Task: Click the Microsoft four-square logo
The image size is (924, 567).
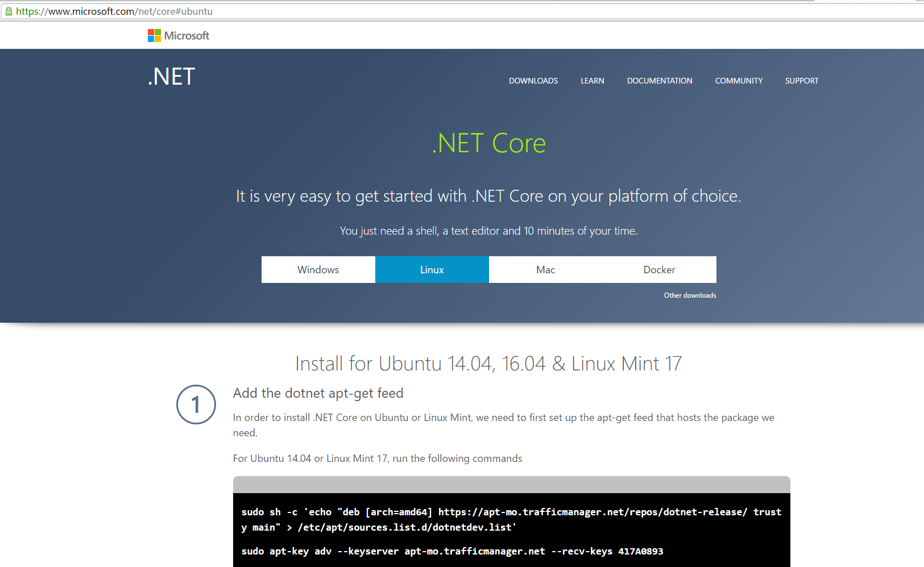Action: [154, 36]
